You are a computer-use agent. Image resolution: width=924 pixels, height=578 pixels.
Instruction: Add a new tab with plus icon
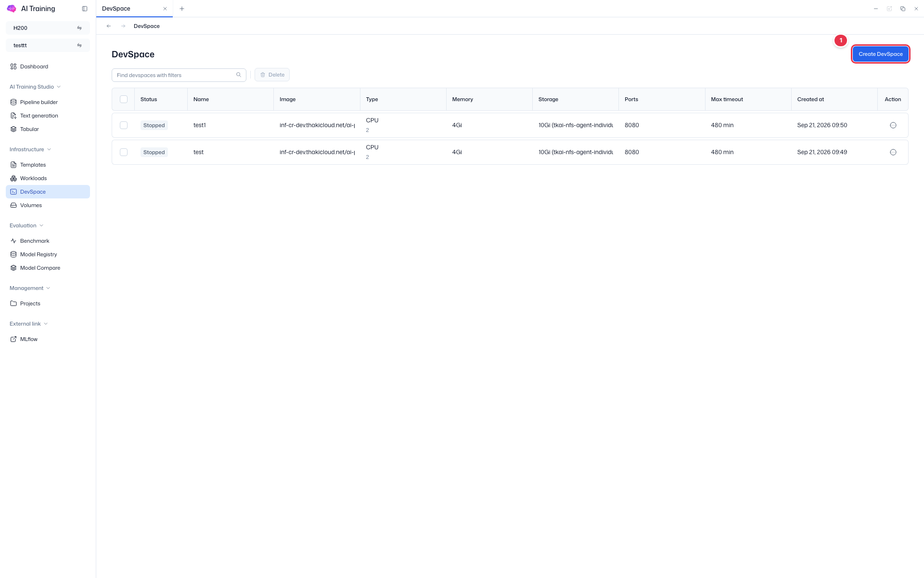[x=182, y=9]
